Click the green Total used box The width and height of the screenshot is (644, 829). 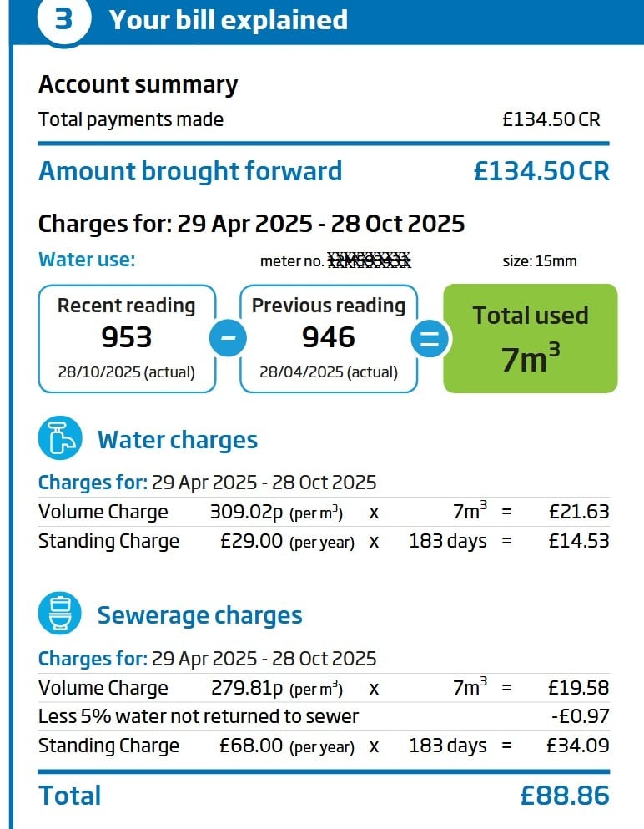pyautogui.click(x=531, y=338)
